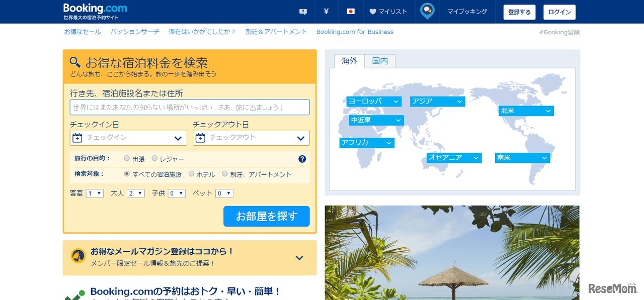Expand the 北米 region dropdown

point(526,111)
